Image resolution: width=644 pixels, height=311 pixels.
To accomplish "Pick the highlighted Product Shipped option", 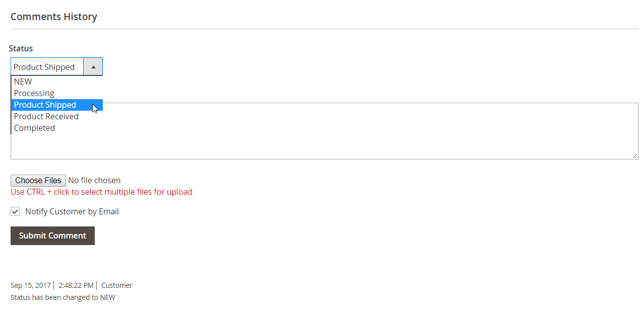I will pos(45,105).
